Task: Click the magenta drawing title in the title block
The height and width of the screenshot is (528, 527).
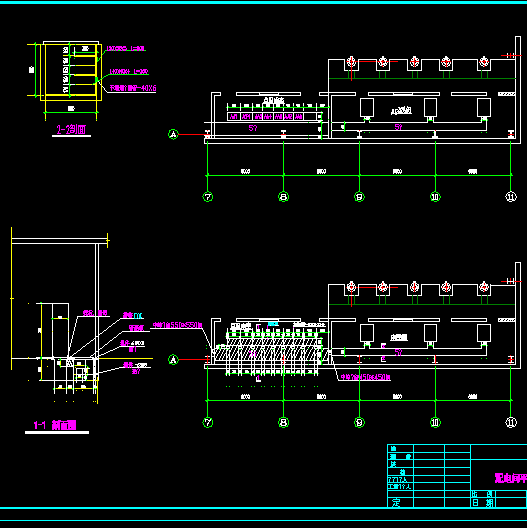Action: point(510,478)
